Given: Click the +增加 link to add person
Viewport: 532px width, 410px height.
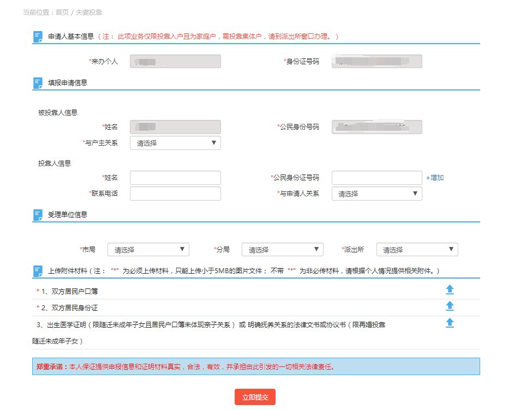Looking at the screenshot, I should (x=435, y=178).
